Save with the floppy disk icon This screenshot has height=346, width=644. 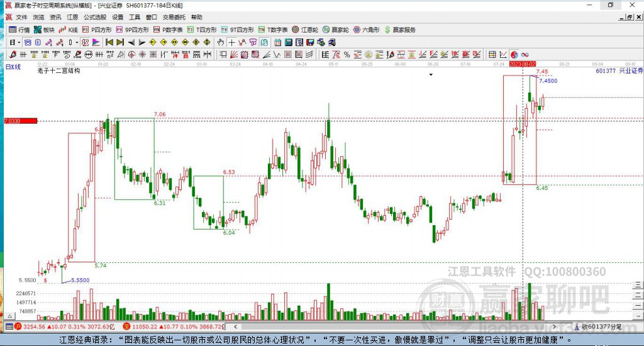310,42
